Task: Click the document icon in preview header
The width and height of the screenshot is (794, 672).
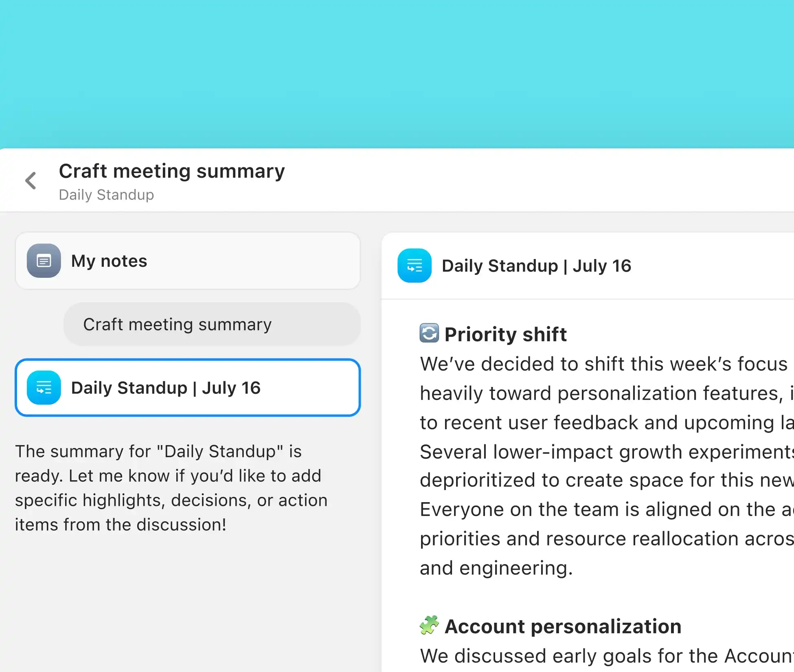Action: [415, 266]
